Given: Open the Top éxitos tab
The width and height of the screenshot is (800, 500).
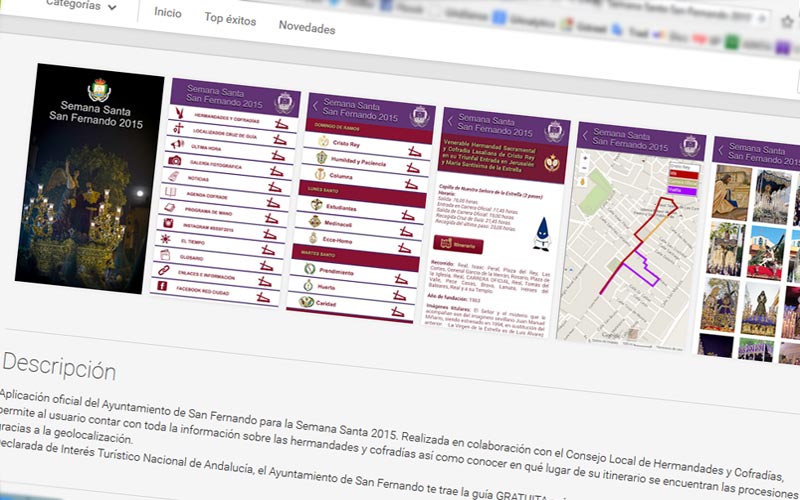Looking at the screenshot, I should pos(230,19).
